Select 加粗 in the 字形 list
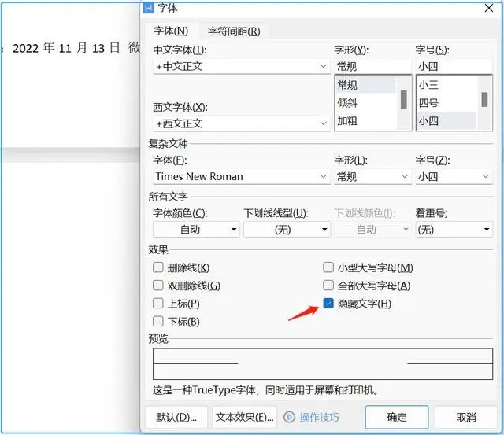The height and width of the screenshot is (435, 504). (x=365, y=121)
